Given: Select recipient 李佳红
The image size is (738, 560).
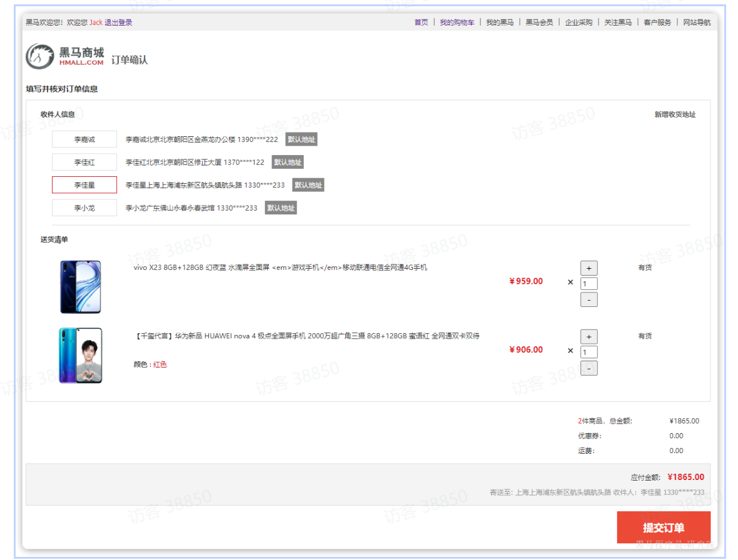Looking at the screenshot, I should point(84,162).
